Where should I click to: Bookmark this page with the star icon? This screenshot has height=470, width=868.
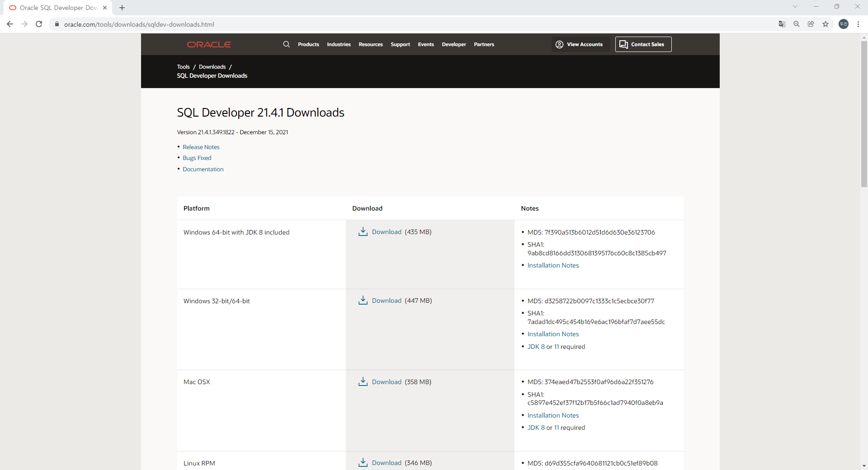[826, 24]
